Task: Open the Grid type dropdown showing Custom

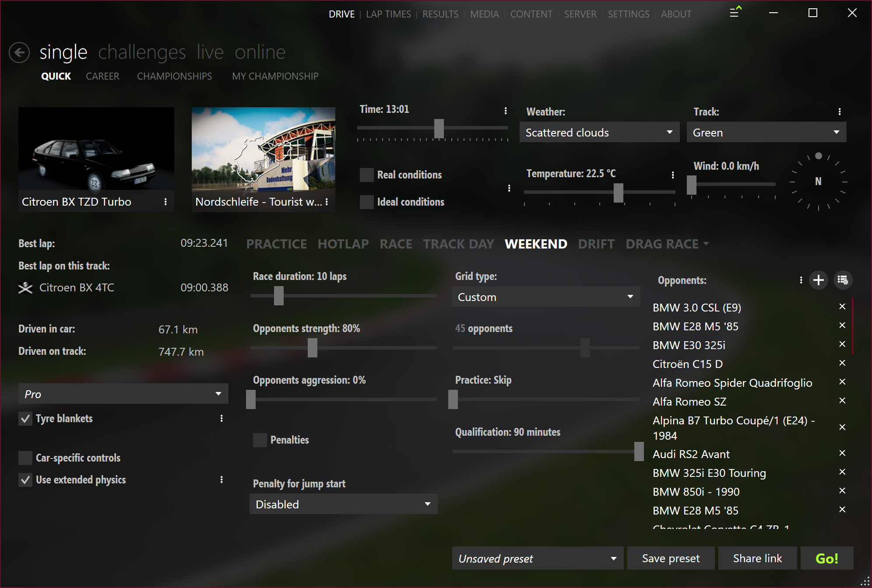Action: 546,297
